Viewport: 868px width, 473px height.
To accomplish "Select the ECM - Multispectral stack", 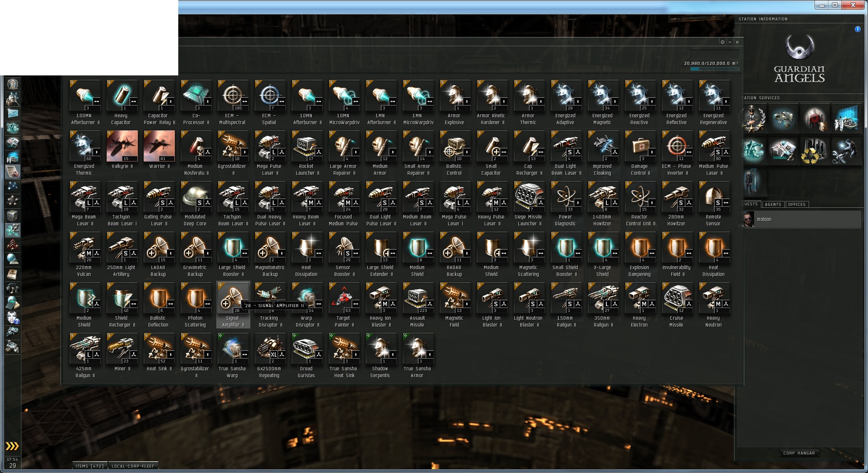I will [x=232, y=102].
